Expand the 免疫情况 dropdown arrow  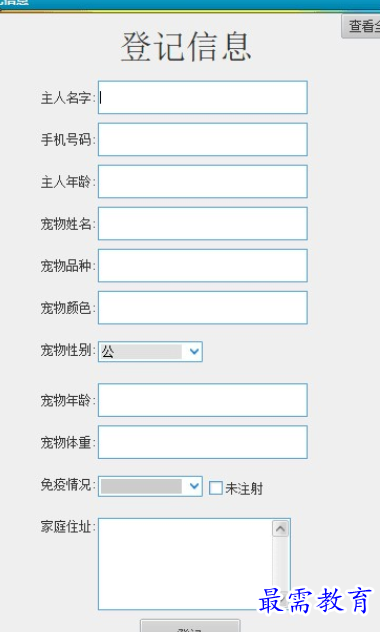(194, 486)
